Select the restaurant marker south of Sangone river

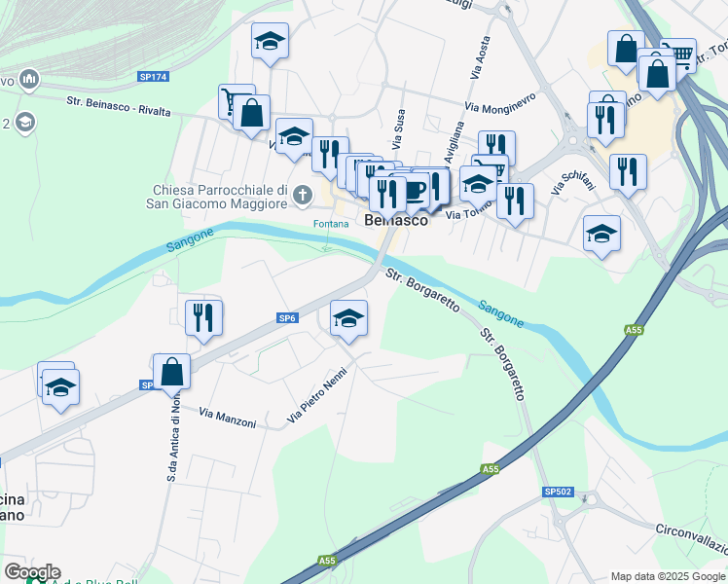click(203, 322)
